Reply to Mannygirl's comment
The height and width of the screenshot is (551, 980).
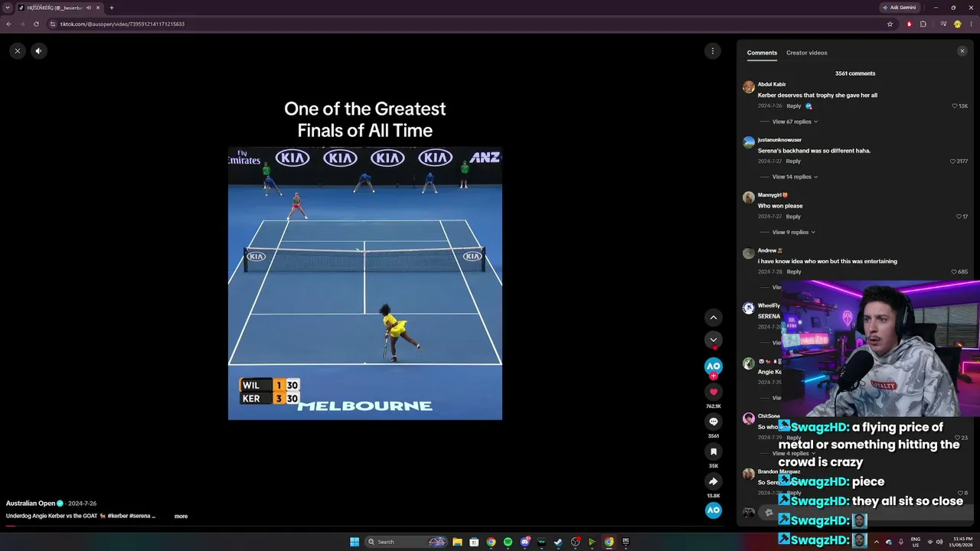793,217
